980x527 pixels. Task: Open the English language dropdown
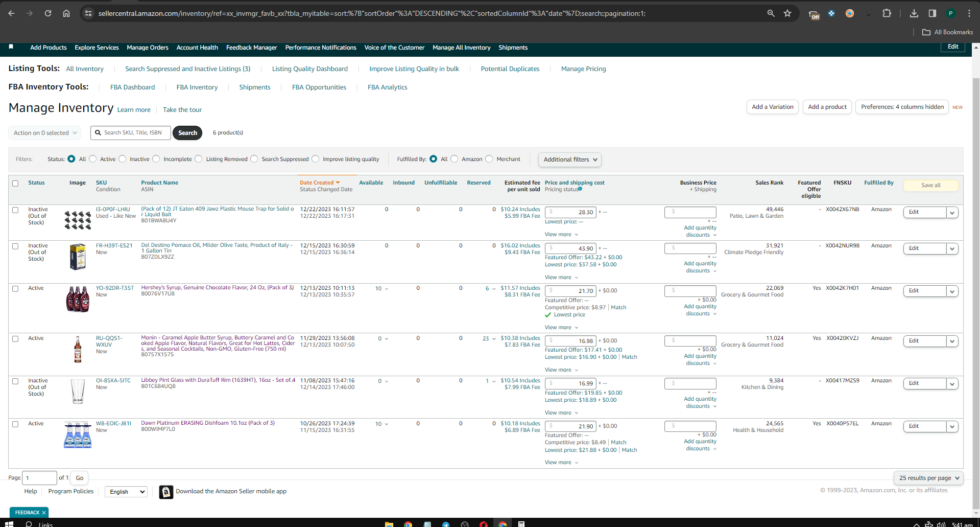click(x=126, y=492)
